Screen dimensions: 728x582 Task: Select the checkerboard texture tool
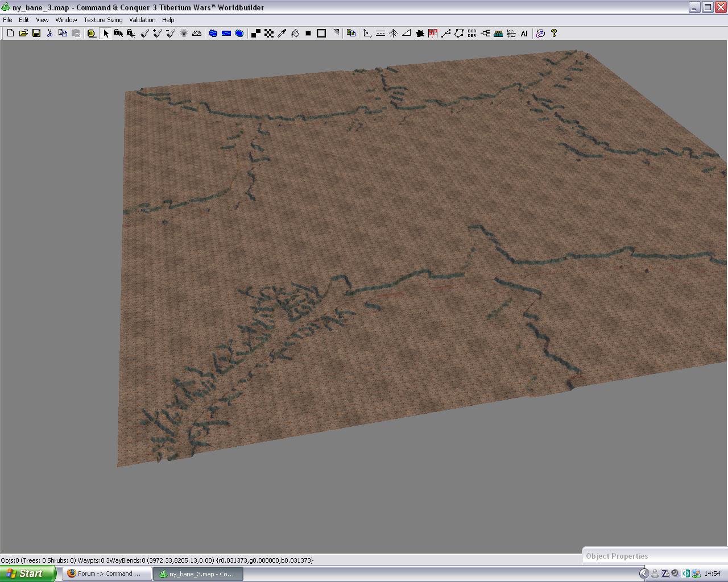[x=268, y=34]
